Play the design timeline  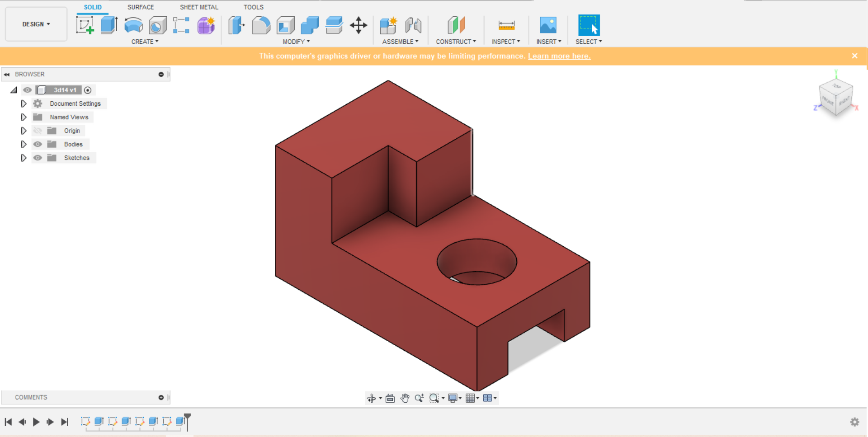pyautogui.click(x=36, y=422)
